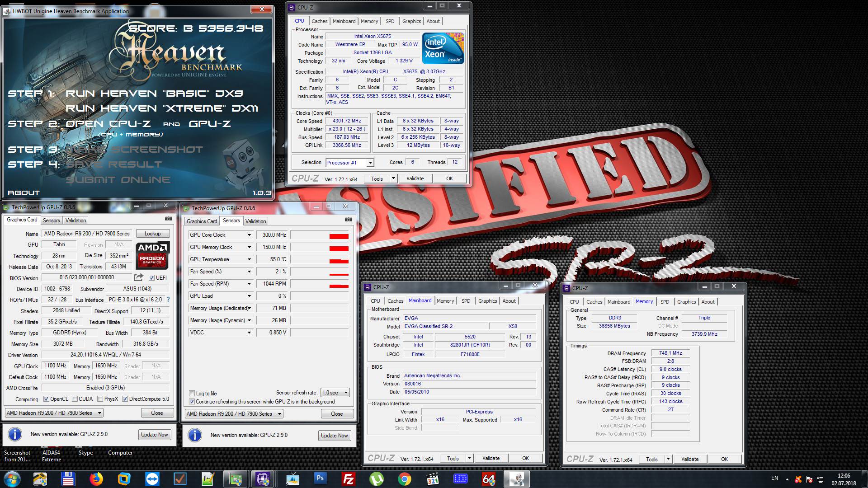The image size is (868, 488).
Task: Open the Windows Start menu
Action: pos(12,479)
